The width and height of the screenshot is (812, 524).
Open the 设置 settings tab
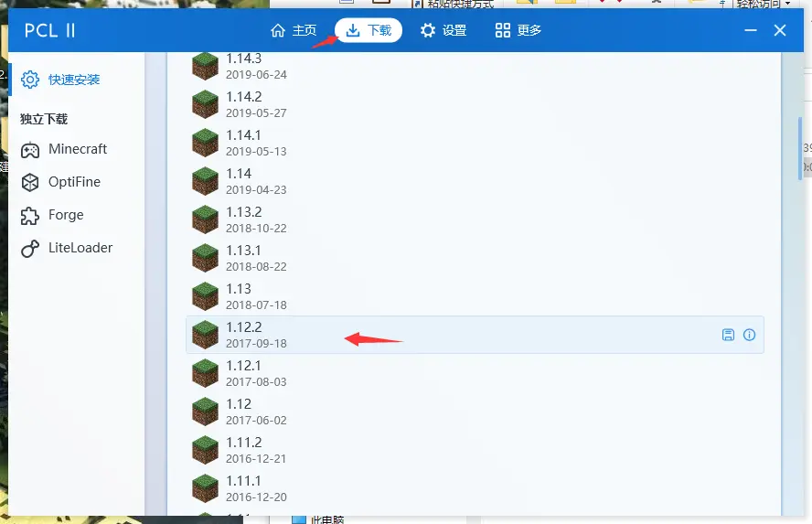443,30
